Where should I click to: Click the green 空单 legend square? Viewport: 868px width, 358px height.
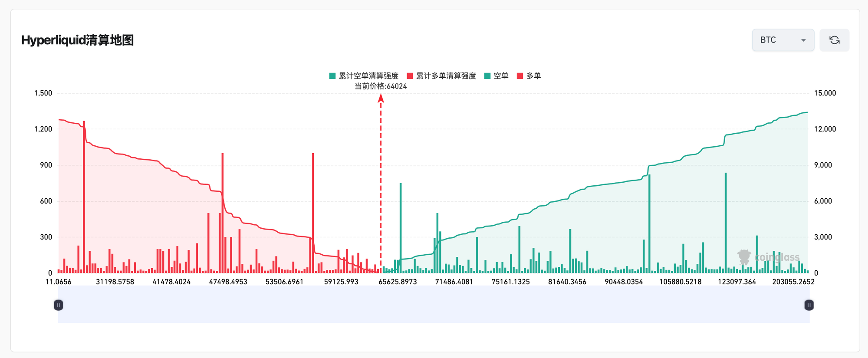487,76
